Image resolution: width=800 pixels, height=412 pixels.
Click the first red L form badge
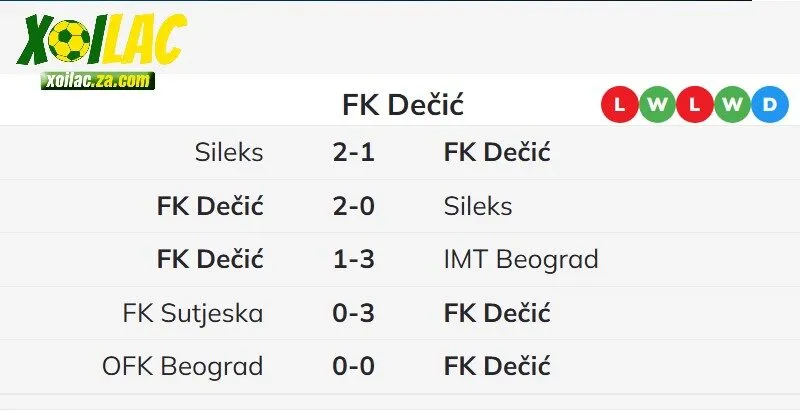click(x=619, y=104)
